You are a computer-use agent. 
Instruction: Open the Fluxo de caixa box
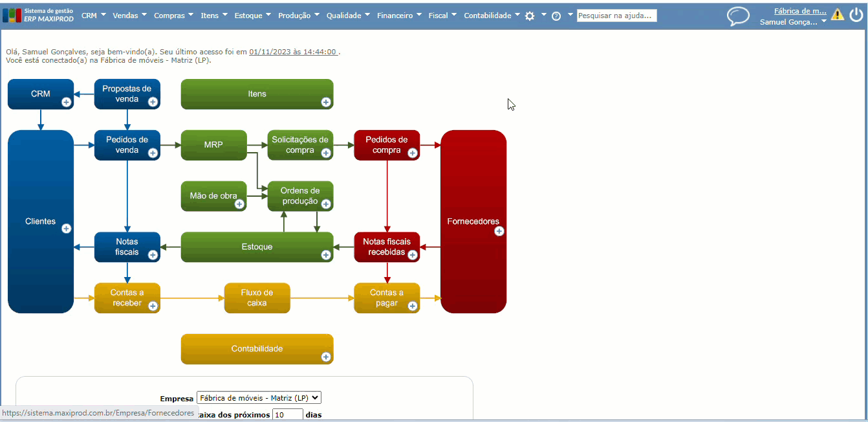(257, 298)
